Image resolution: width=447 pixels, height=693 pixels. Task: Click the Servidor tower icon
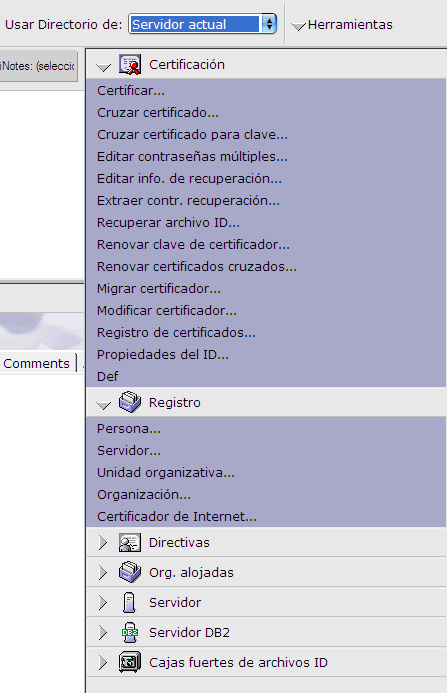[129, 602]
